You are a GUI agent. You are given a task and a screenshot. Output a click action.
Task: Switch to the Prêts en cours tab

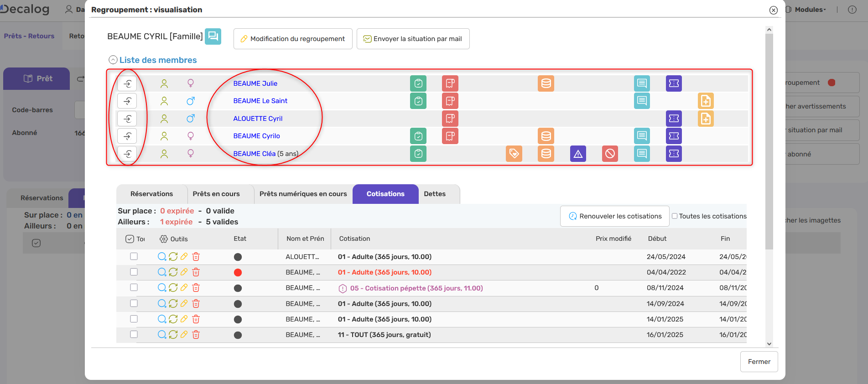tap(216, 194)
